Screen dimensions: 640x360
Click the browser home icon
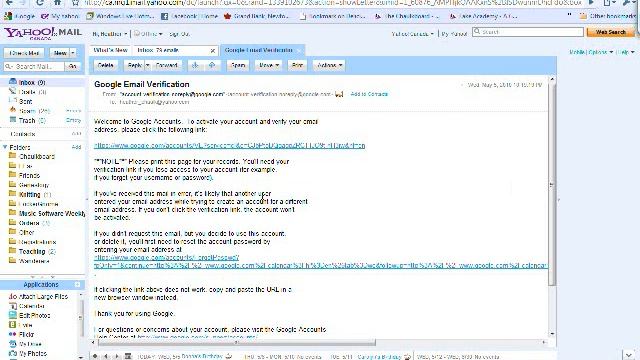click(58, 2)
